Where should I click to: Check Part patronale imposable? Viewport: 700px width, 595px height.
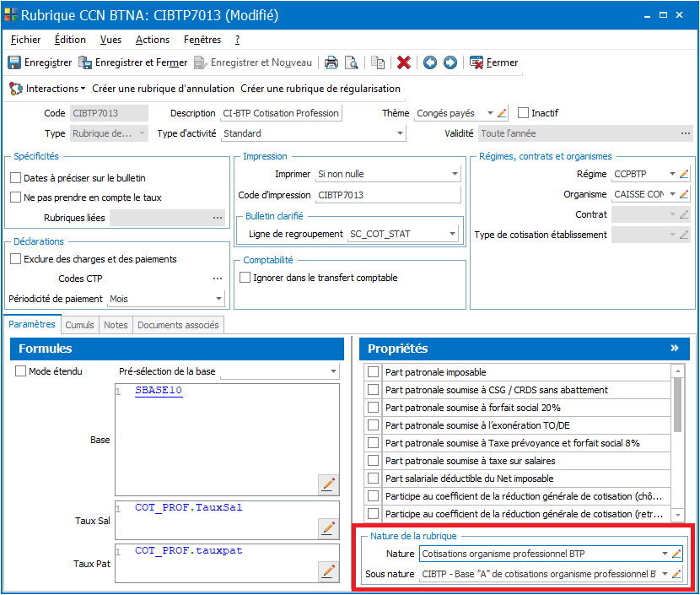pyautogui.click(x=374, y=371)
